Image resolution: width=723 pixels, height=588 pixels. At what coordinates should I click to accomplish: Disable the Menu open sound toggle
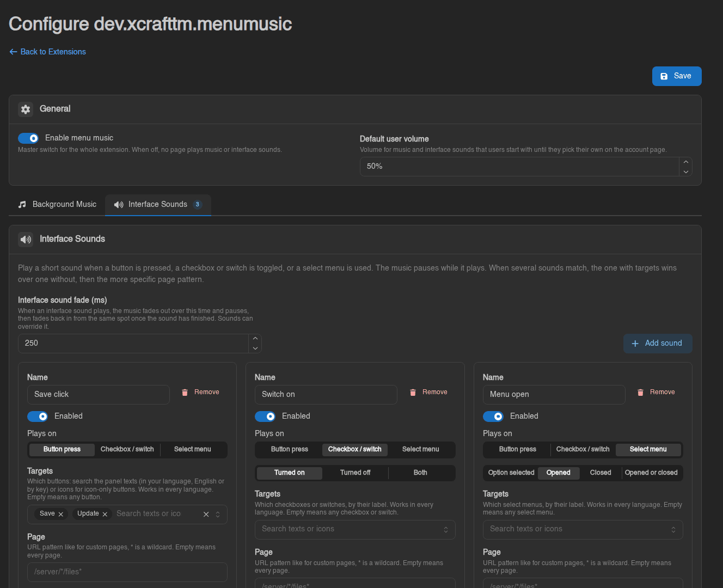click(x=493, y=416)
